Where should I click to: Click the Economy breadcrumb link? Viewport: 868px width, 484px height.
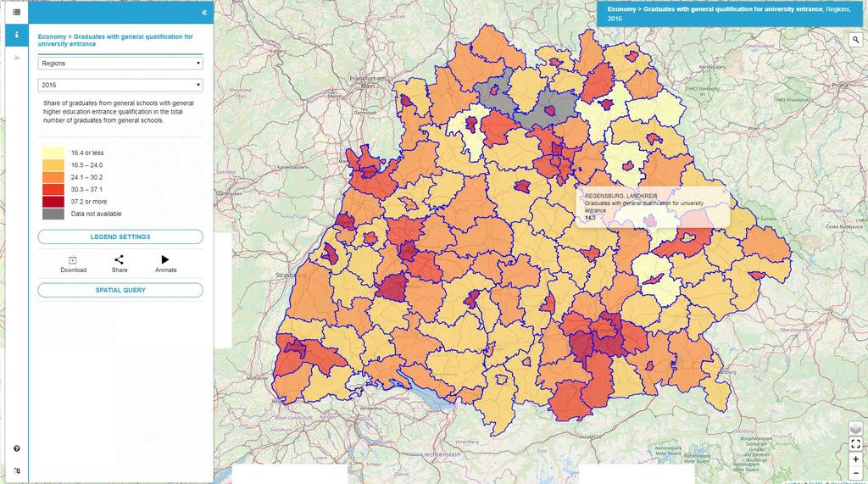pyautogui.click(x=52, y=36)
